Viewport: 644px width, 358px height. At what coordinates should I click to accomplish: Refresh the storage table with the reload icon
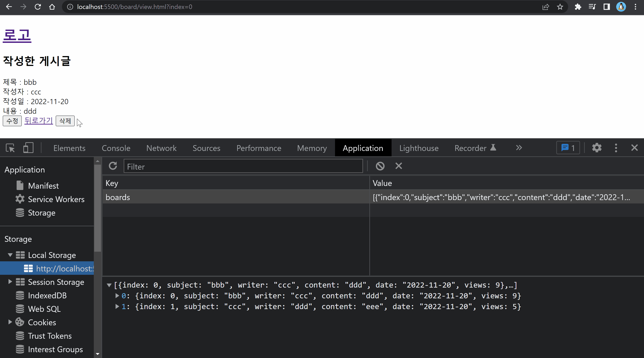click(x=113, y=166)
